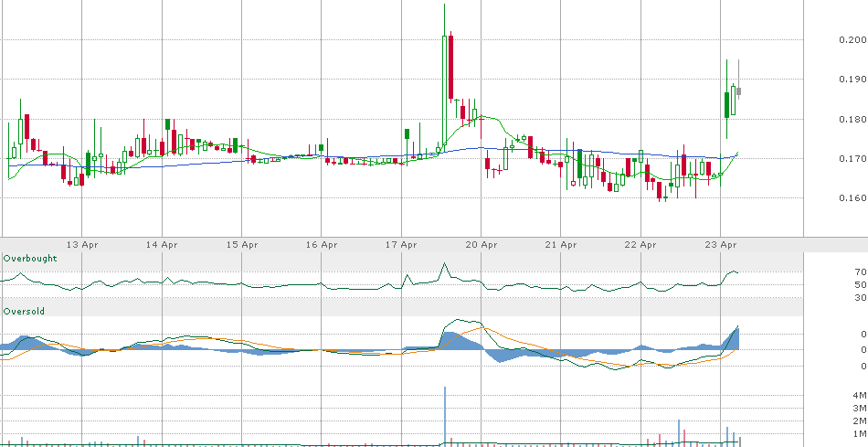868x447 pixels.
Task: Click the 21 Apr date label
Action: 561,244
